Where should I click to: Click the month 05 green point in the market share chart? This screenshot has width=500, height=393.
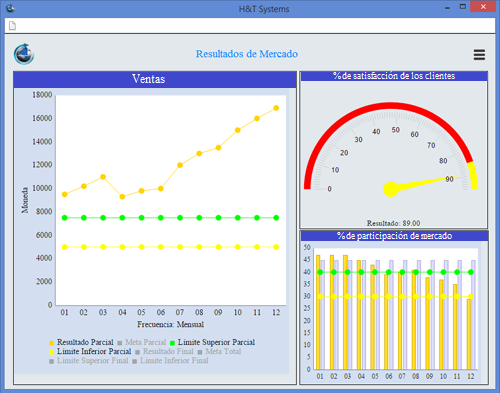[x=375, y=272]
